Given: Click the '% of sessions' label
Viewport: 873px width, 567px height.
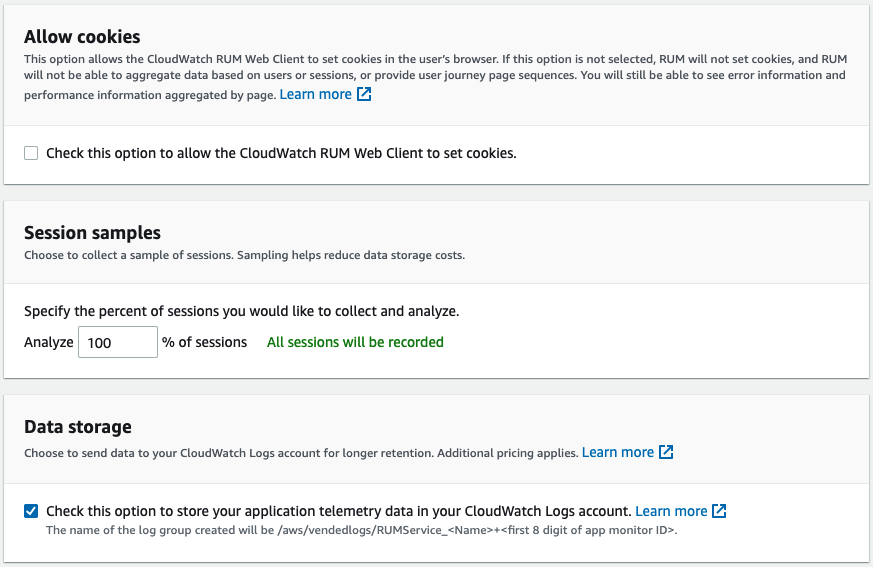Looking at the screenshot, I should tap(204, 342).
